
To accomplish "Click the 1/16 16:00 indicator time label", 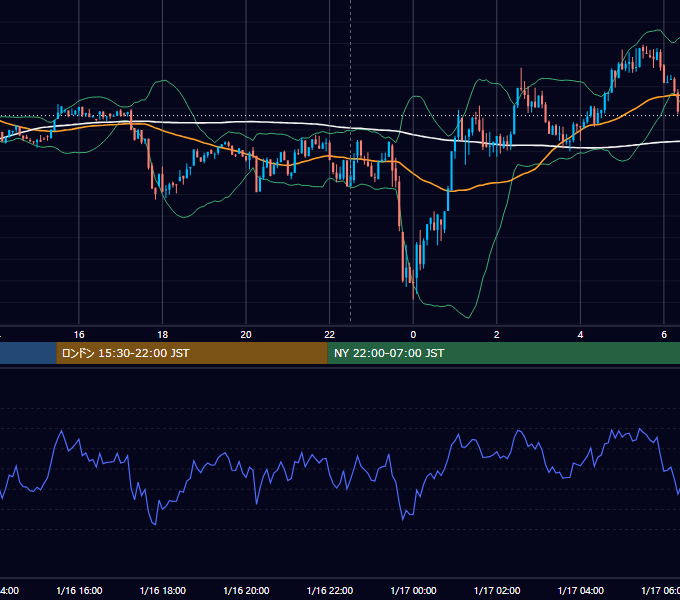I will point(79,590).
